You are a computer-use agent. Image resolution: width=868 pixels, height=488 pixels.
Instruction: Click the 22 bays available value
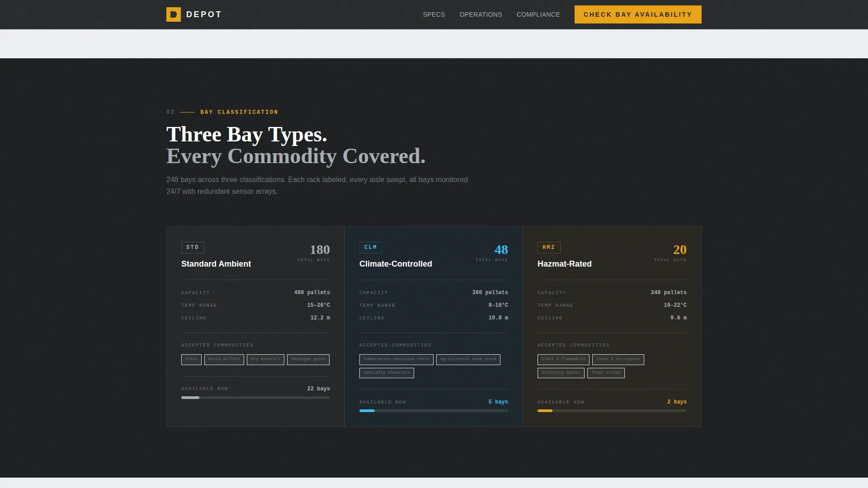coord(318,389)
